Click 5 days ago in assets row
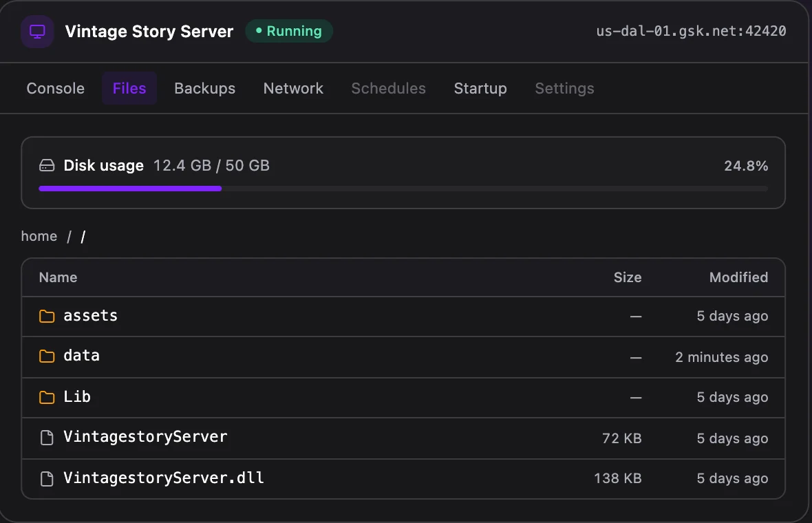Screen dimensions: 812x523 (x=732, y=317)
